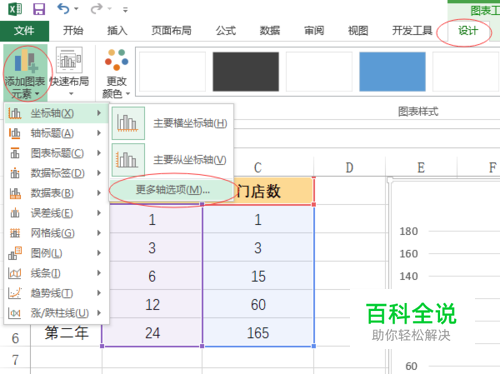Expand the 图表标题(C) submenu

click(x=56, y=153)
